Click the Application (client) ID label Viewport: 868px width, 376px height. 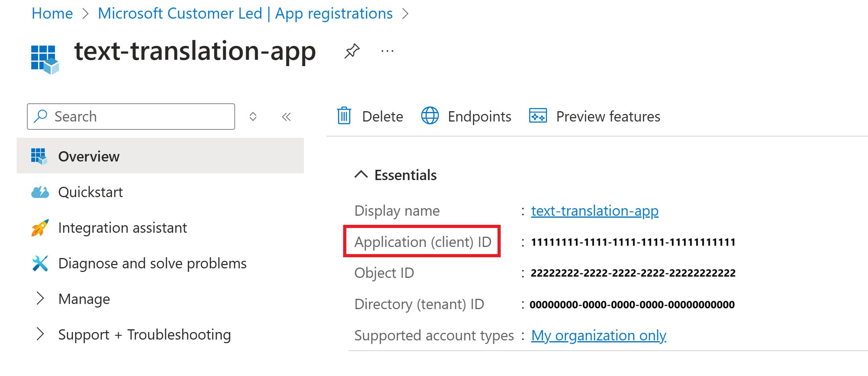click(x=423, y=242)
